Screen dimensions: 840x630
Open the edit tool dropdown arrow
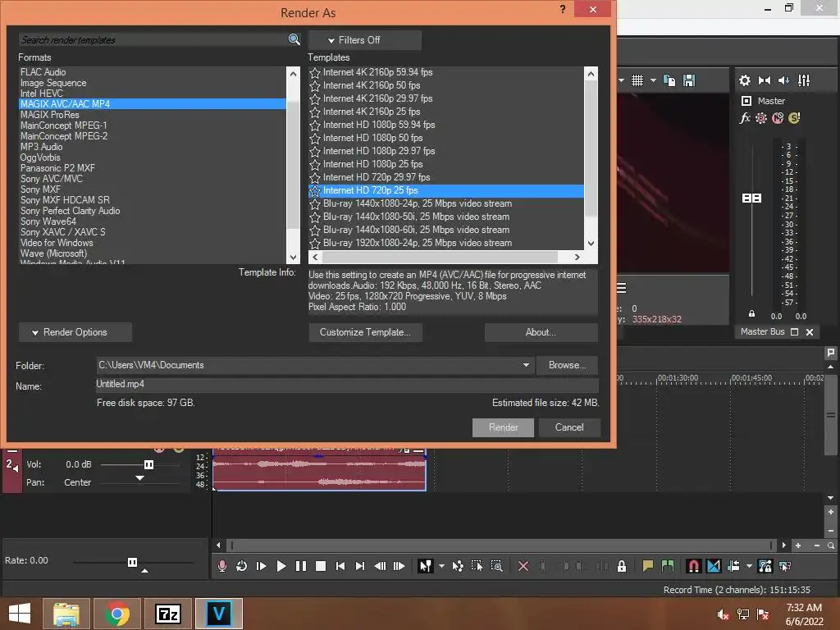coord(441,566)
